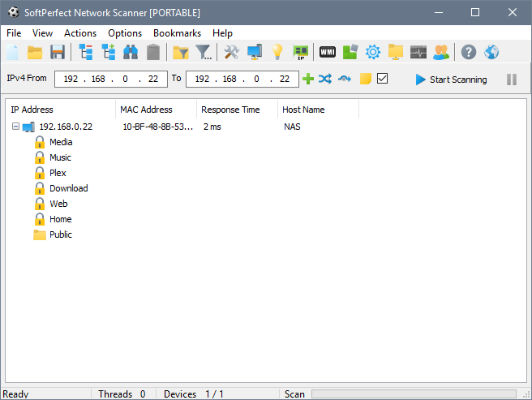Viewport: 532px width, 400px height.
Task: Open the Bookmarks menu
Action: pyautogui.click(x=177, y=33)
